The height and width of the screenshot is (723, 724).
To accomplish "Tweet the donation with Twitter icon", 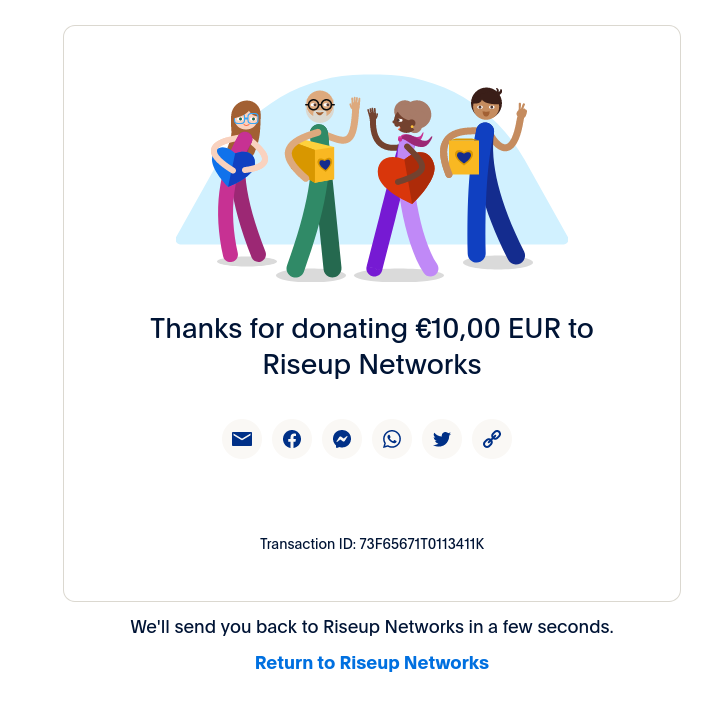I will (x=442, y=439).
